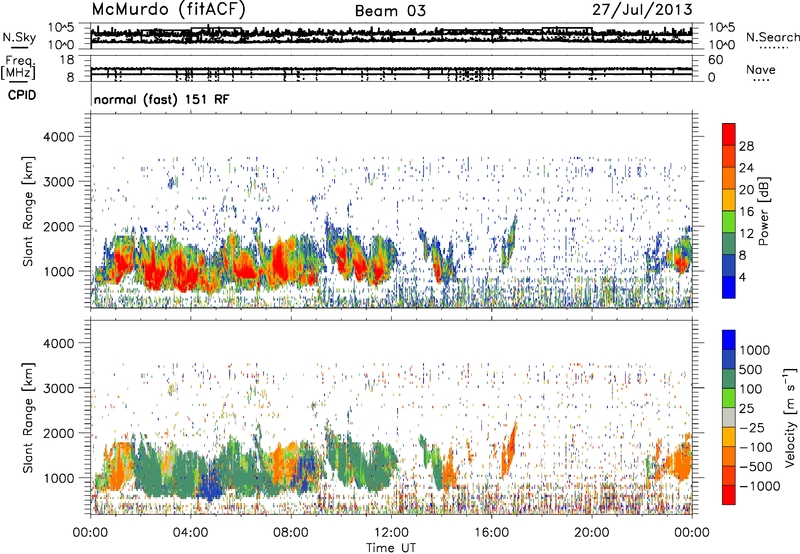Click the '08:00' time axis tick label
Image resolution: width=800 pixels, height=554 pixels.
[x=291, y=533]
